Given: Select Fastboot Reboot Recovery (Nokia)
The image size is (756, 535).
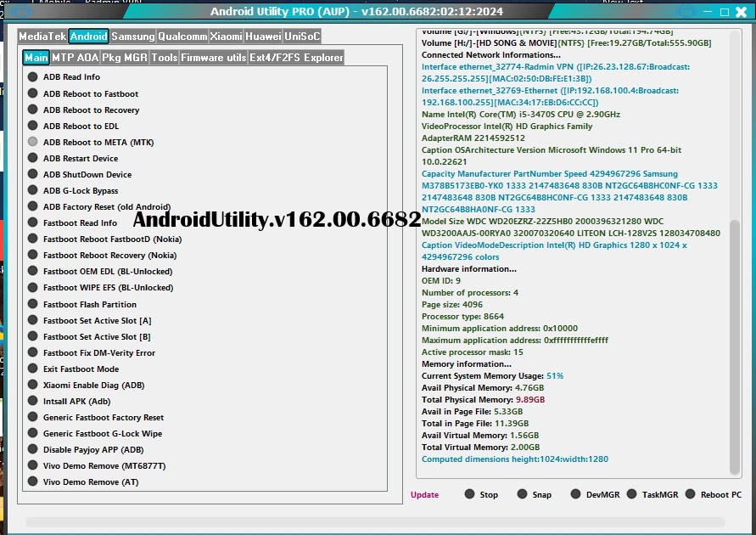Looking at the screenshot, I should point(102,255).
